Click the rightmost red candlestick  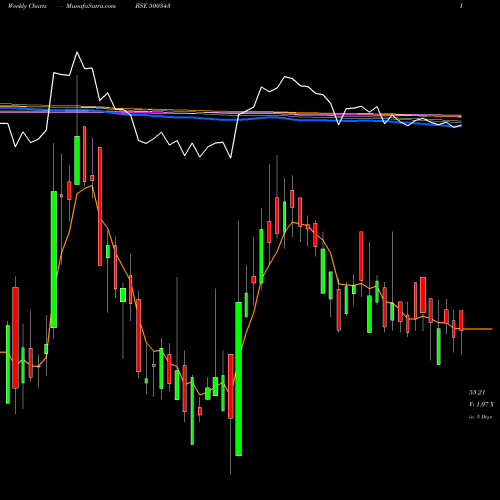click(x=461, y=320)
